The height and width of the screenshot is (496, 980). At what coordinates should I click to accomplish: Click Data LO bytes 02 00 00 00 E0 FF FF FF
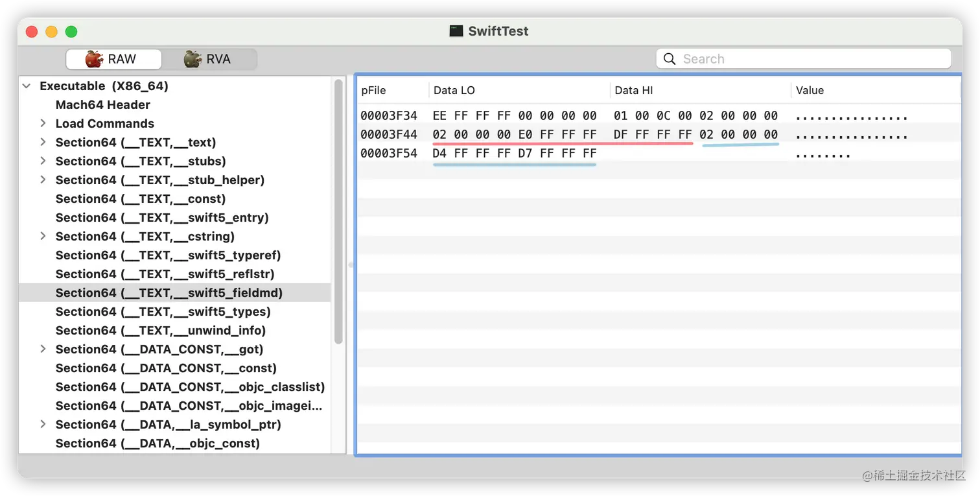515,134
